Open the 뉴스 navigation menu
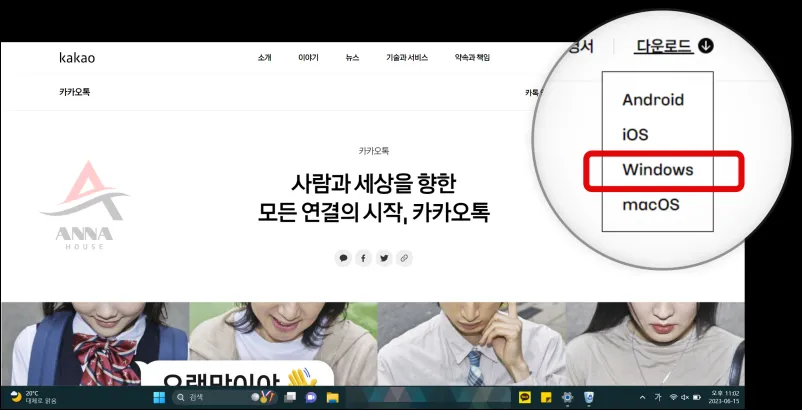This screenshot has height=410, width=802. (x=352, y=58)
